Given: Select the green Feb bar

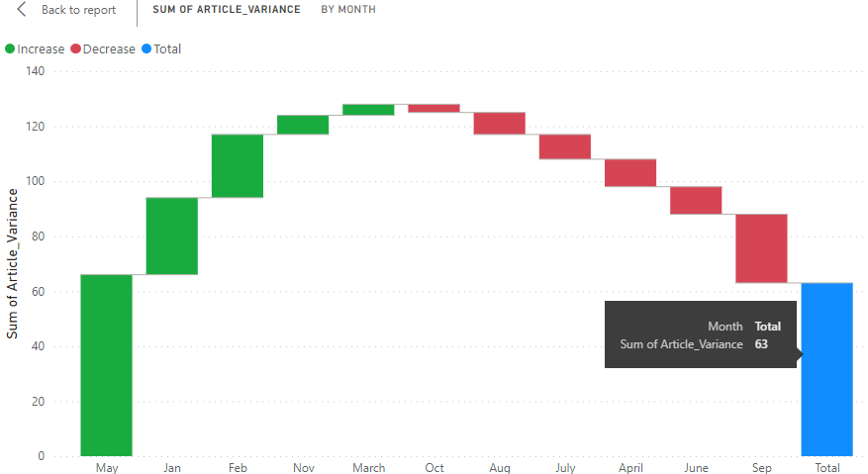Looking at the screenshot, I should click(x=238, y=165).
